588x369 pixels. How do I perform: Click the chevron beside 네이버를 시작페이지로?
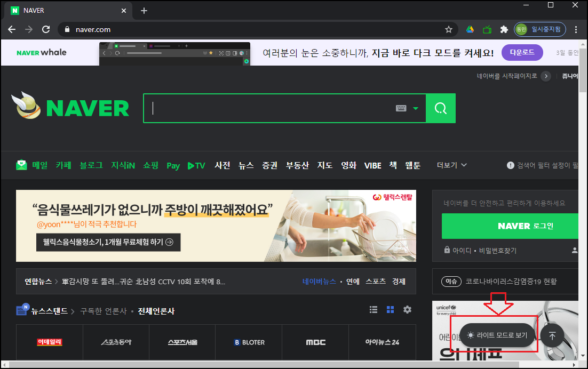click(546, 76)
